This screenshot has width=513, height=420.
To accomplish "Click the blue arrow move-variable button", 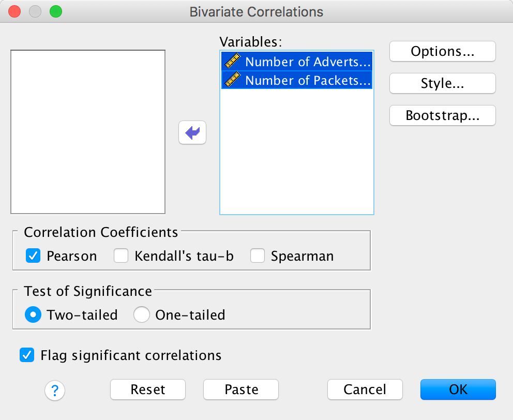I will [x=192, y=133].
